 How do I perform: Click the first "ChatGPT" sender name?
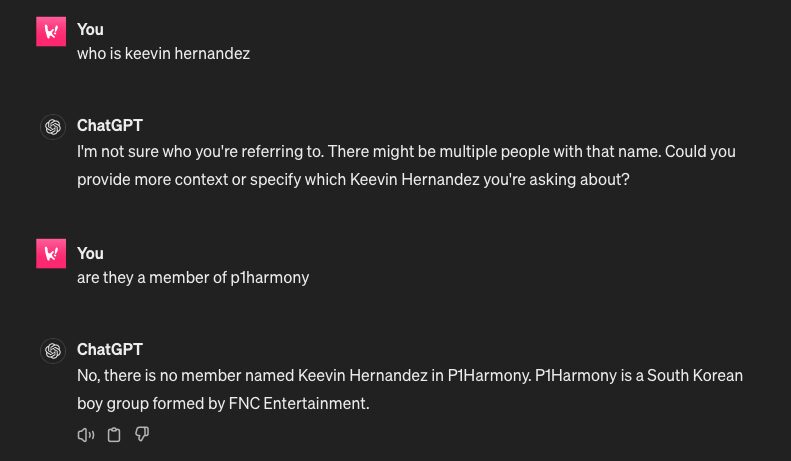point(110,126)
